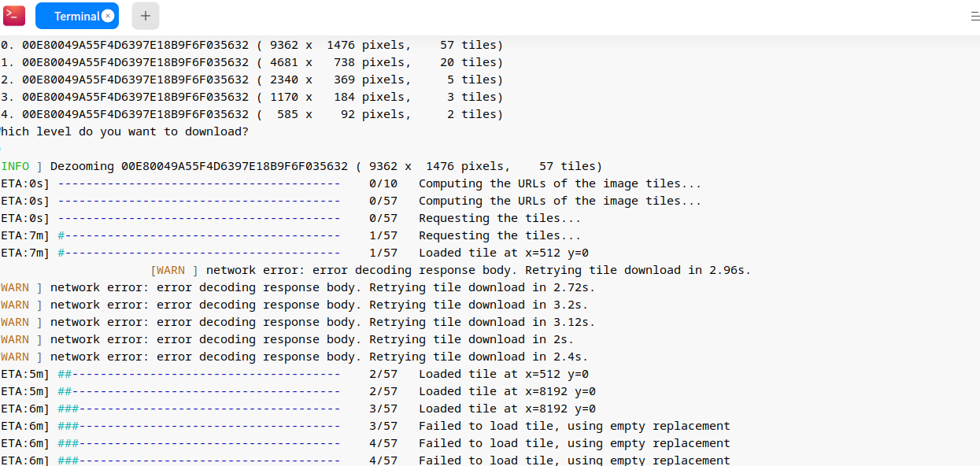The image size is (980, 466).
Task: Switch to the Terminal tab
Action: coord(76,16)
